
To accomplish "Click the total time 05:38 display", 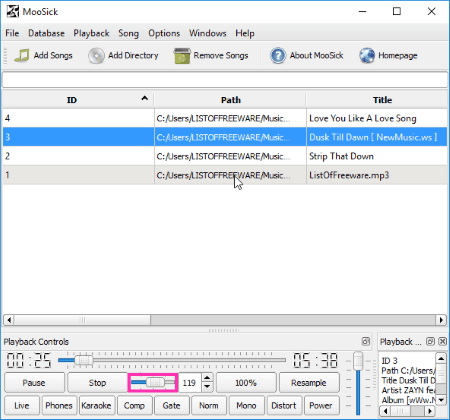I will point(315,360).
